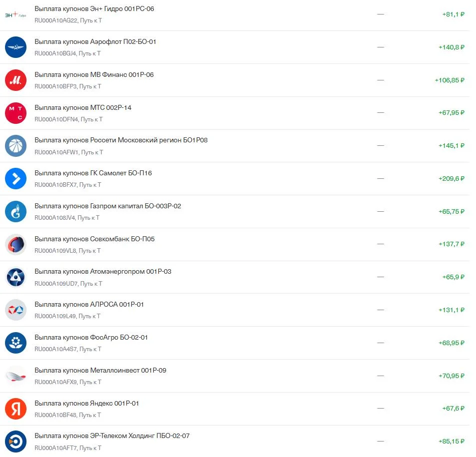This screenshot has width=476, height=457.
Task: Click the Россети Московский регион logo
Action: (16, 146)
